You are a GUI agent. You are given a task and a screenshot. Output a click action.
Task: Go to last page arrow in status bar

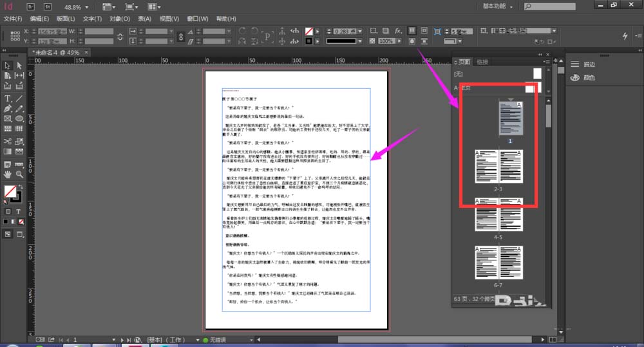[x=129, y=340]
